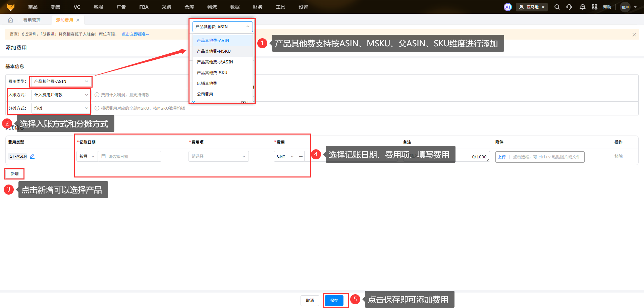Image resolution: width=644 pixels, height=308 pixels.
Task: Choose 公司费用 from the list
Action: pos(223,94)
